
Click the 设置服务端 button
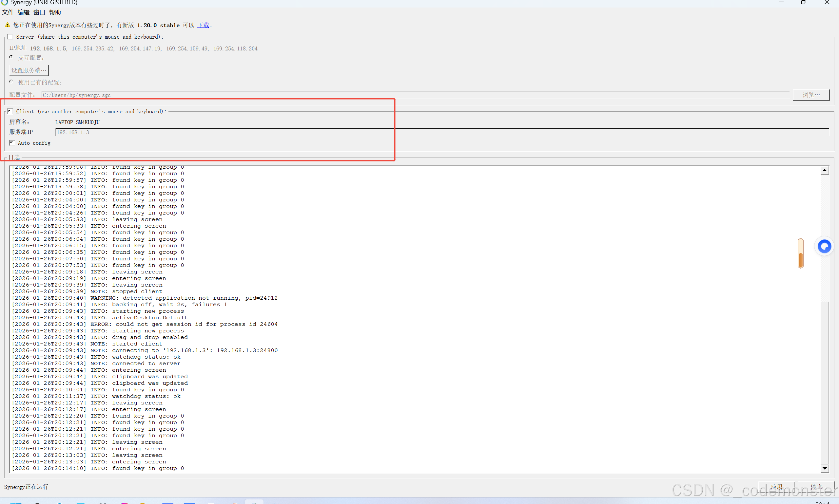tap(29, 70)
